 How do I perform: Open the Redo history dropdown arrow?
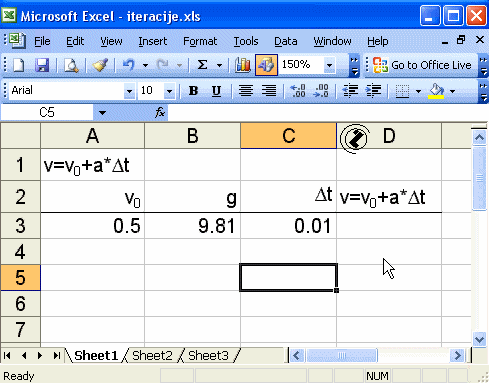coord(180,65)
